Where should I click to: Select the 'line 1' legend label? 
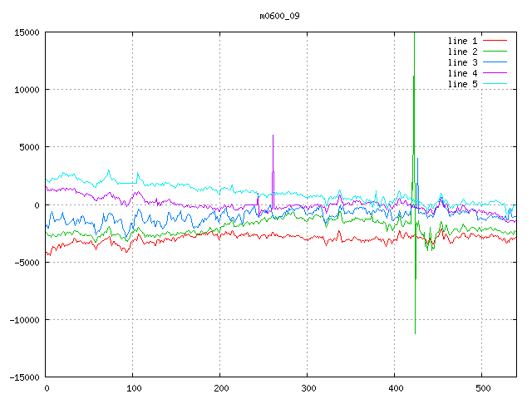[x=462, y=41]
